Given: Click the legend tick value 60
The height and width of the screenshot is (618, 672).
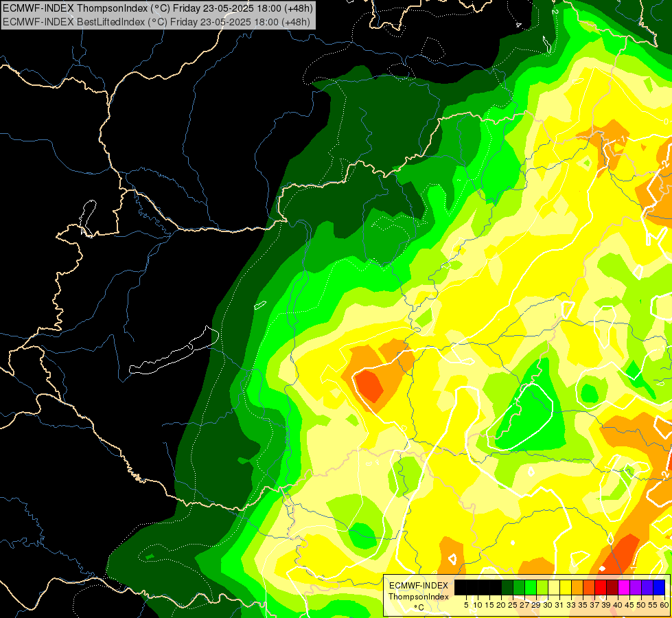Looking at the screenshot, I should tap(664, 605).
